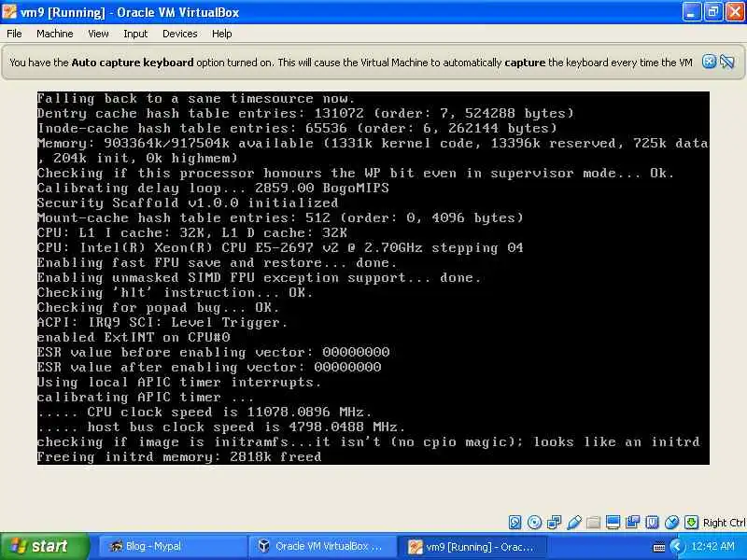Click the vm9 [Running] taskbar button
The height and width of the screenshot is (560, 747).
472,546
